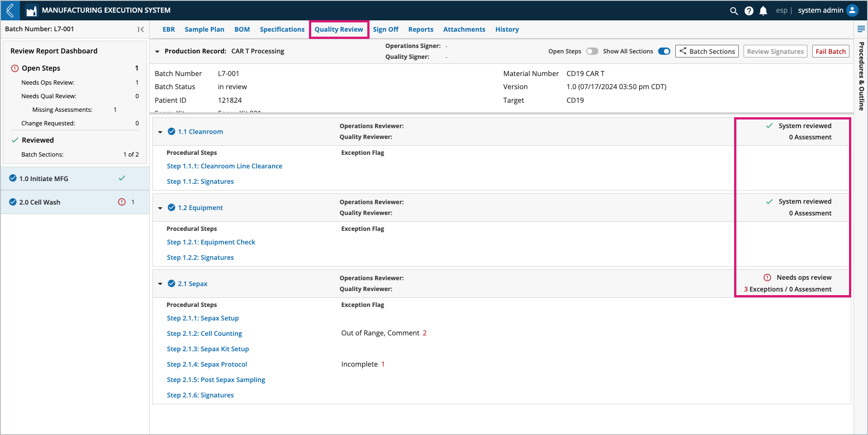
Task: Click red alert icon on 2.0 Cell Wash row
Action: [122, 202]
